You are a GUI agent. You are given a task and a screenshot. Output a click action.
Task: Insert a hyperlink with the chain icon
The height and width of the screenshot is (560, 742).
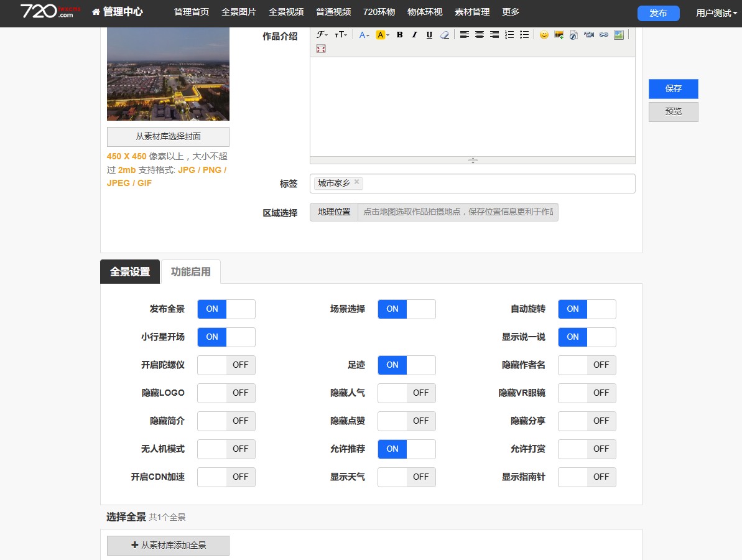coord(604,35)
